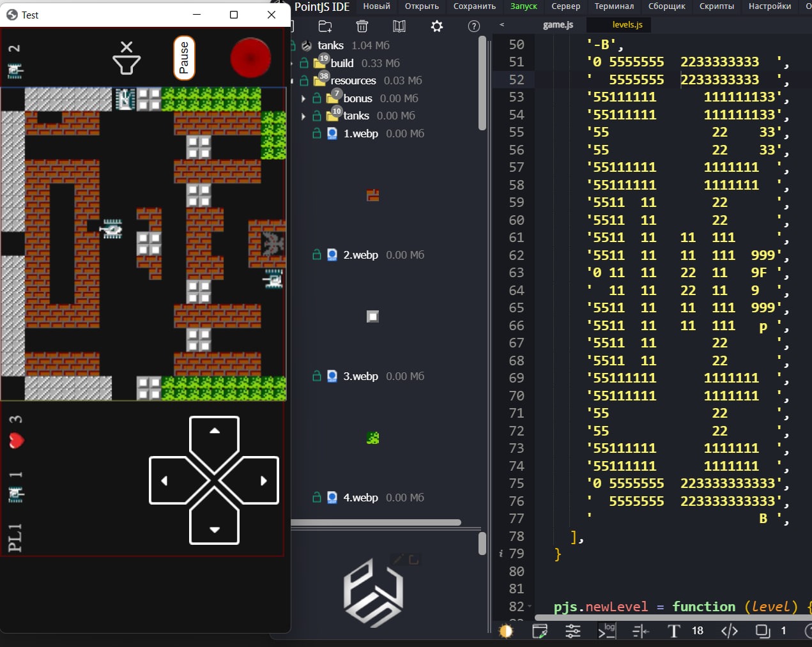Expand the inner tanks folder arrow
This screenshot has width=812, height=647.
coord(303,116)
